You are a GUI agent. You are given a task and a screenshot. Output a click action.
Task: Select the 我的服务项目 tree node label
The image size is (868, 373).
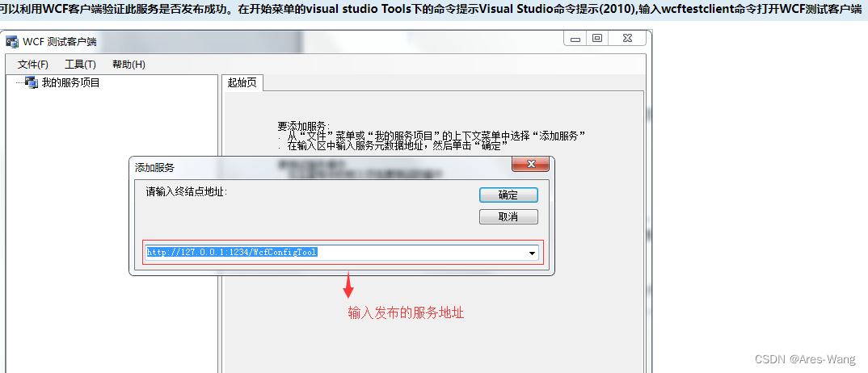pos(71,83)
